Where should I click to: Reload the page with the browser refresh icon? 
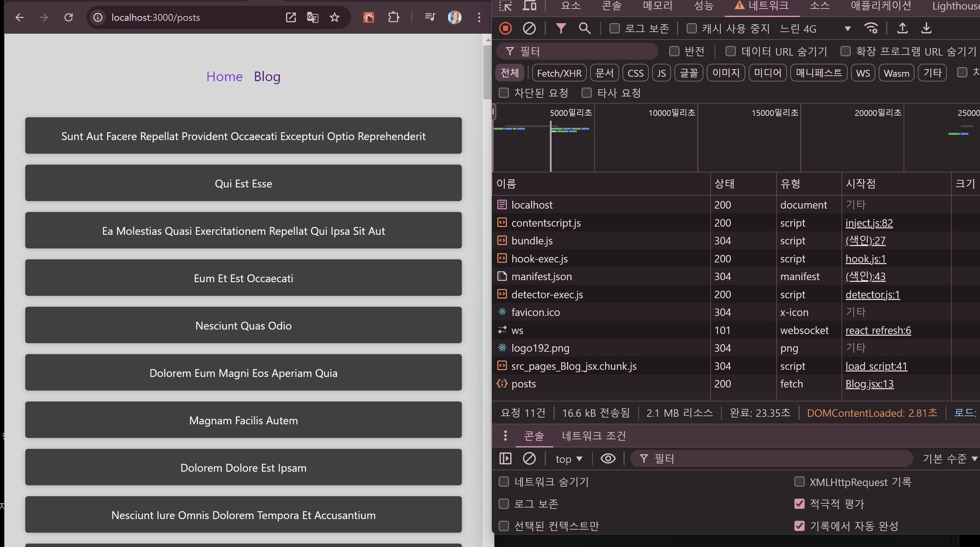point(69,17)
